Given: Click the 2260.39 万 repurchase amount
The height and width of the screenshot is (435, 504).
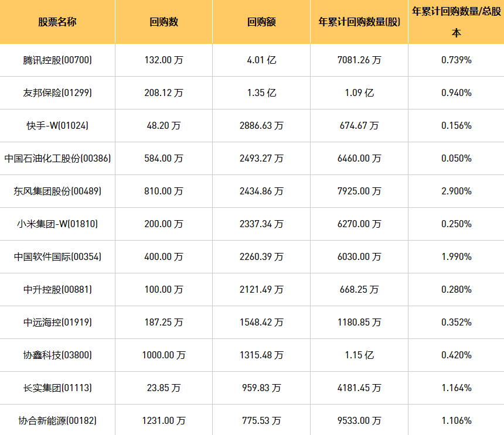Looking at the screenshot, I should coord(261,256).
